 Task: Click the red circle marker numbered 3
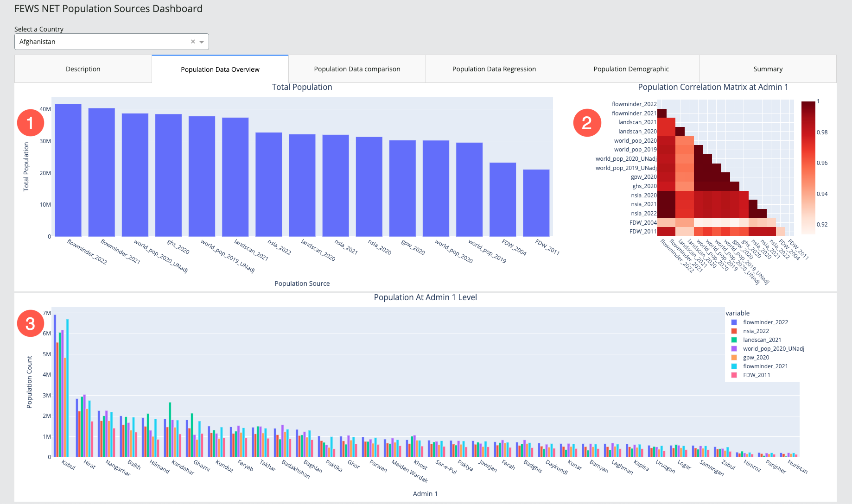pos(31,323)
